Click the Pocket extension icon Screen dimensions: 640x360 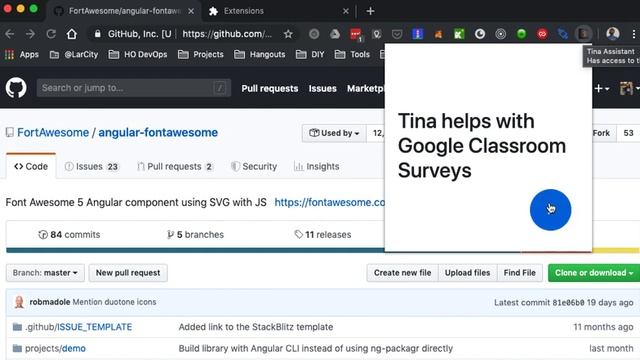(397, 34)
